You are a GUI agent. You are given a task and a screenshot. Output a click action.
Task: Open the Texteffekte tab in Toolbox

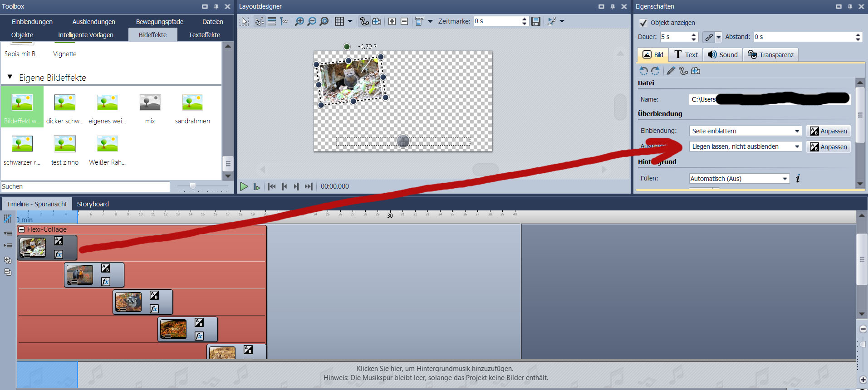tap(204, 35)
